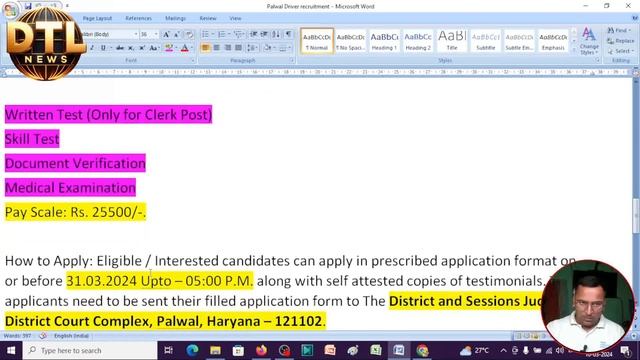Screen dimensions: 640x360
Task: Expand the Select dropdown in Editing group
Action: [620, 51]
